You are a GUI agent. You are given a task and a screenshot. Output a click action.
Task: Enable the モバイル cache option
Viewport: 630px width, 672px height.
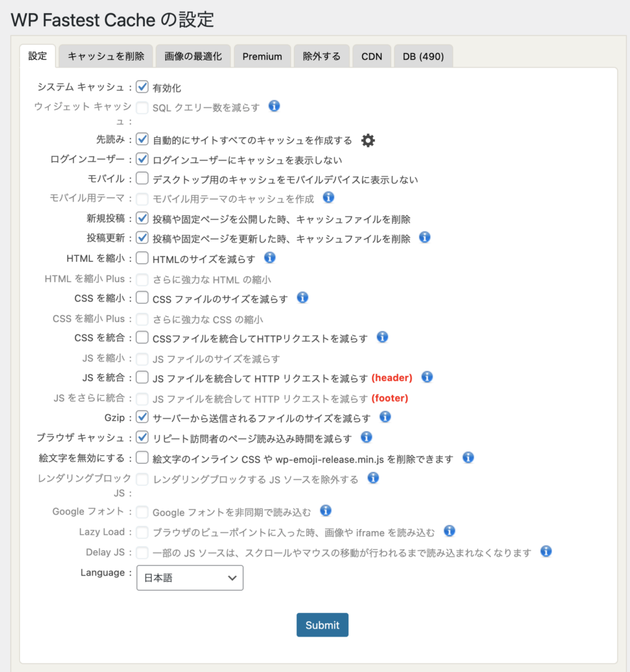tap(142, 178)
